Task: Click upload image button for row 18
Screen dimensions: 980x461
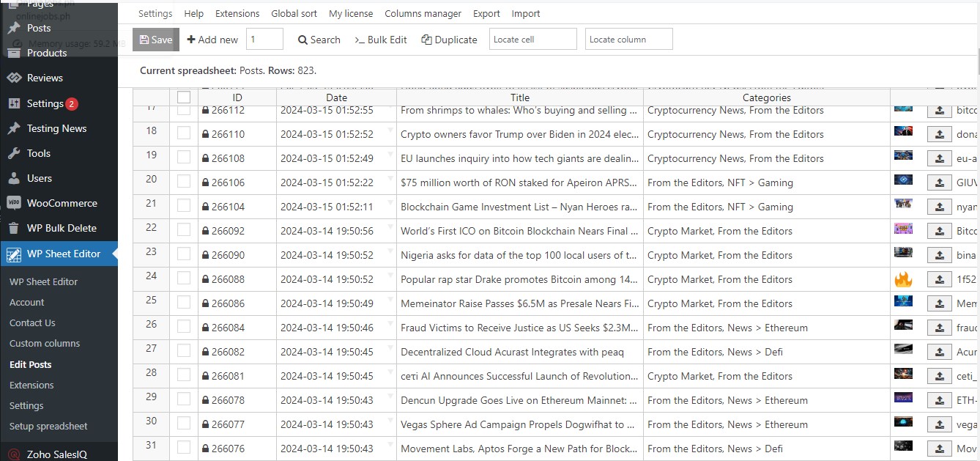Action: 939,134
